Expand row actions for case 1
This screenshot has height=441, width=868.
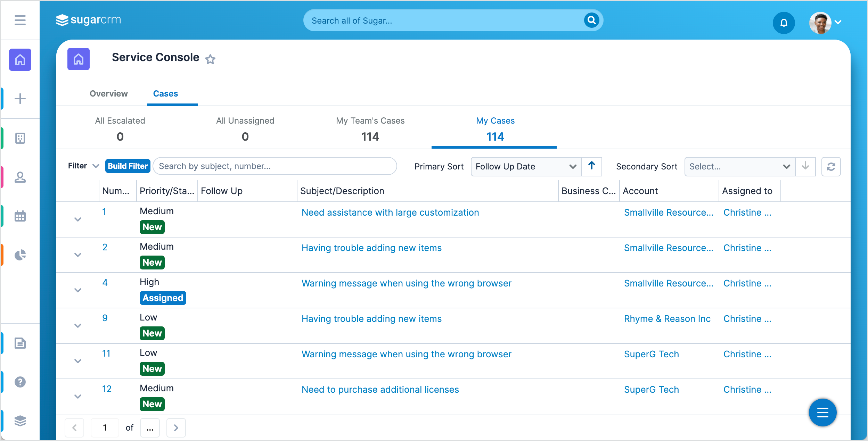point(78,219)
